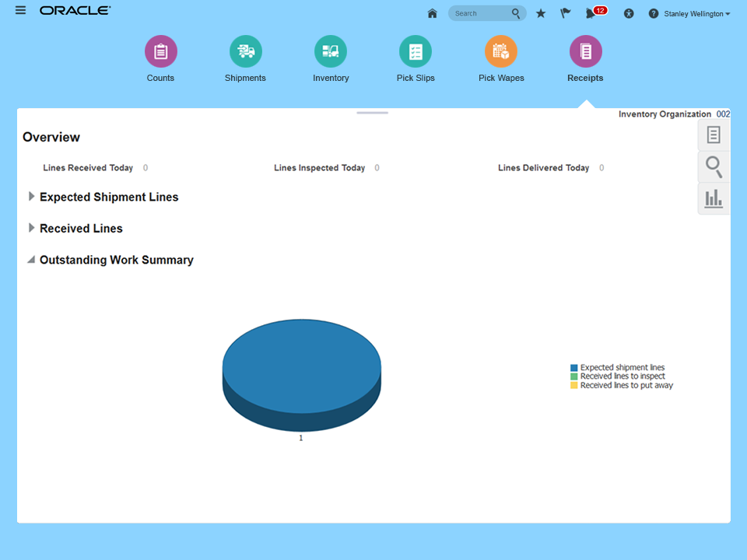Click the Outstanding Work Summary heading text
Image resolution: width=747 pixels, height=560 pixels.
(117, 260)
